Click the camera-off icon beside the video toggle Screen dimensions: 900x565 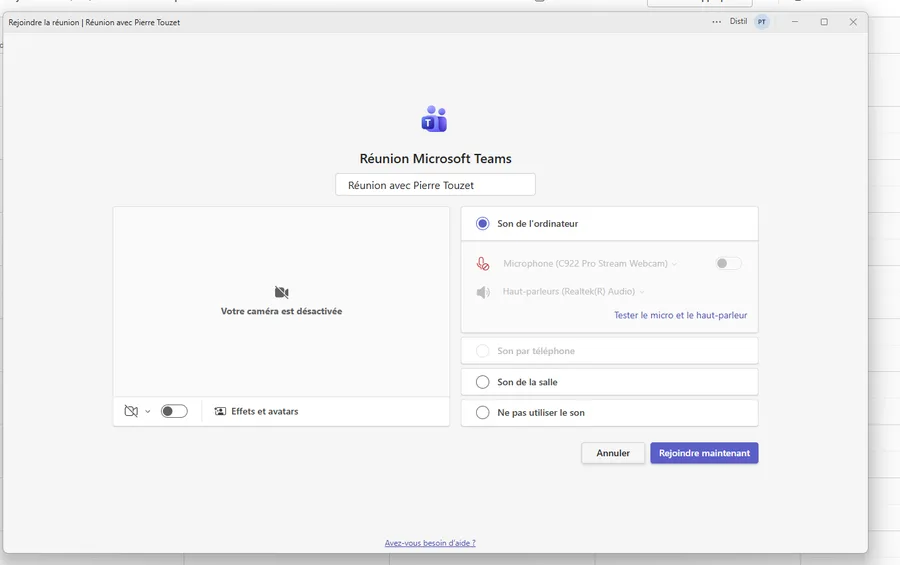coord(131,411)
